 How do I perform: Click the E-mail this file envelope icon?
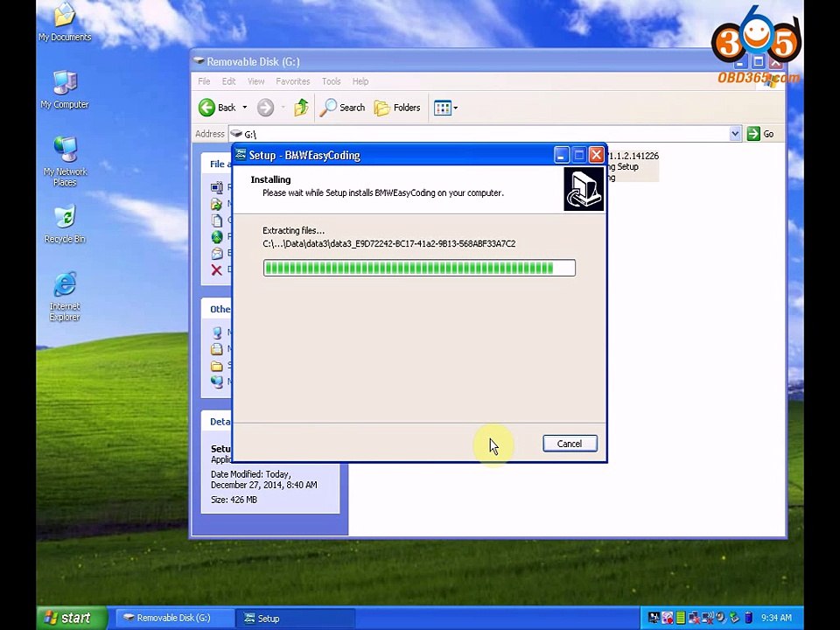point(216,253)
